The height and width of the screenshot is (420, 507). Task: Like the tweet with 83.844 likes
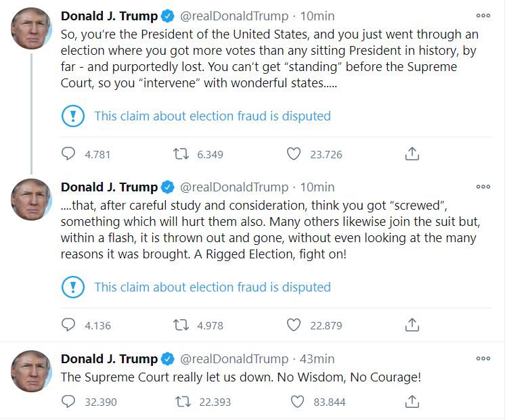pyautogui.click(x=297, y=402)
